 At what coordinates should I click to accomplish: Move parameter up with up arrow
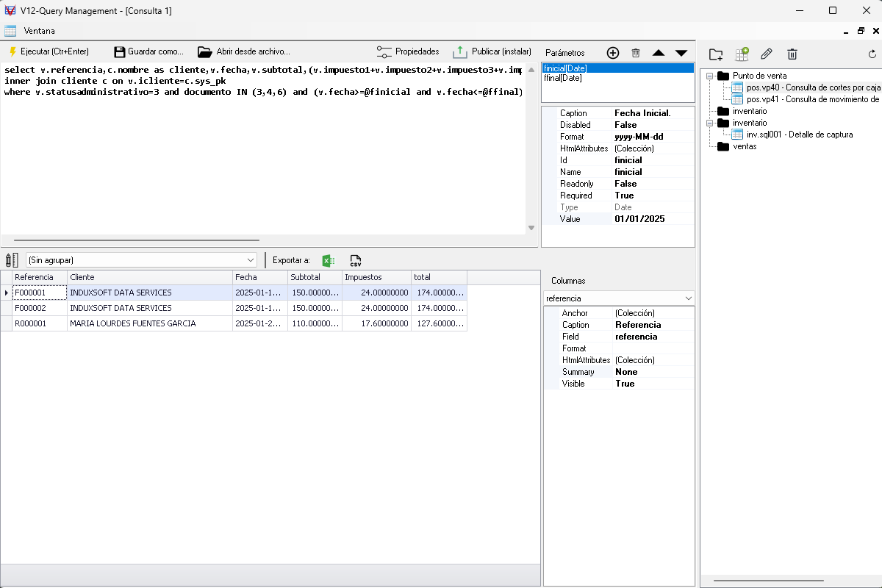click(659, 53)
